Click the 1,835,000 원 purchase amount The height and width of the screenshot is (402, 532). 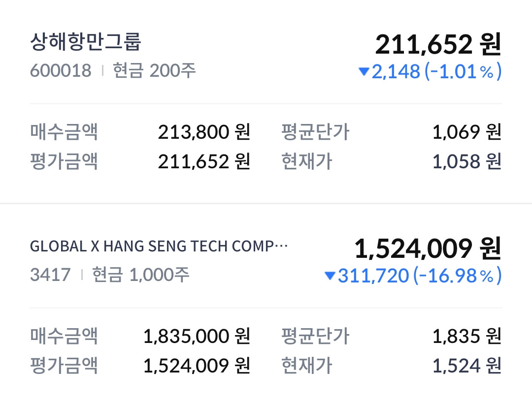(x=197, y=337)
